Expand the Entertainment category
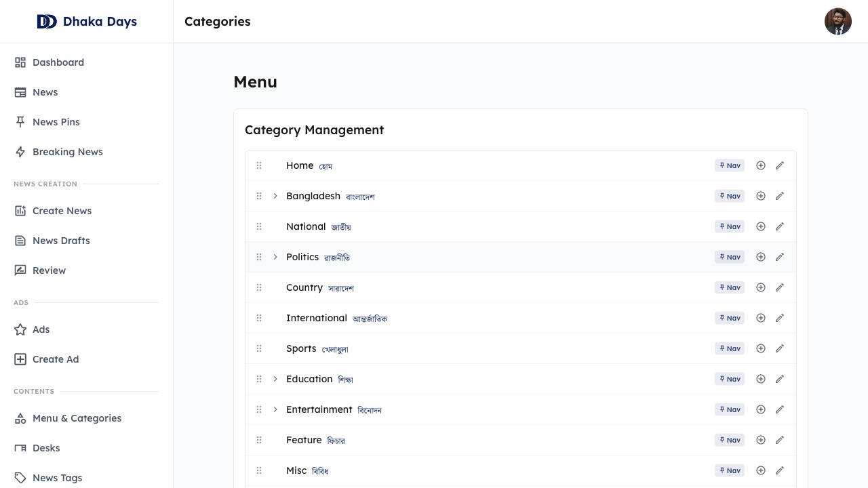 click(x=275, y=409)
